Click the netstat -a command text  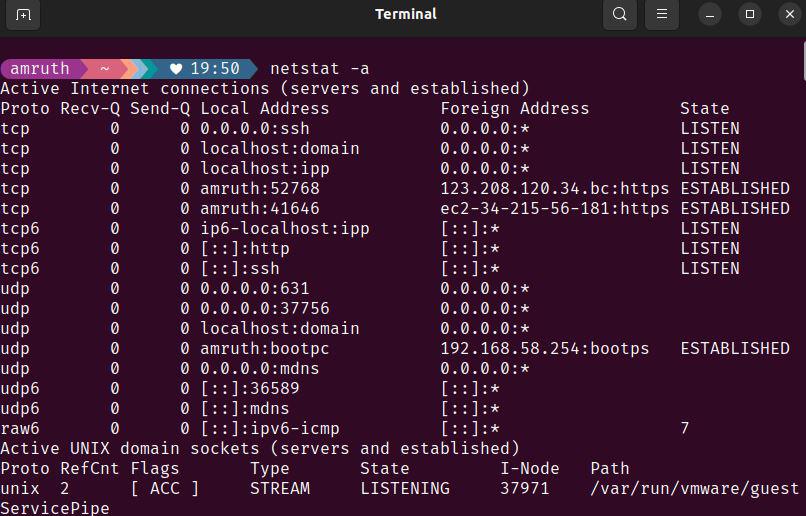(x=320, y=69)
